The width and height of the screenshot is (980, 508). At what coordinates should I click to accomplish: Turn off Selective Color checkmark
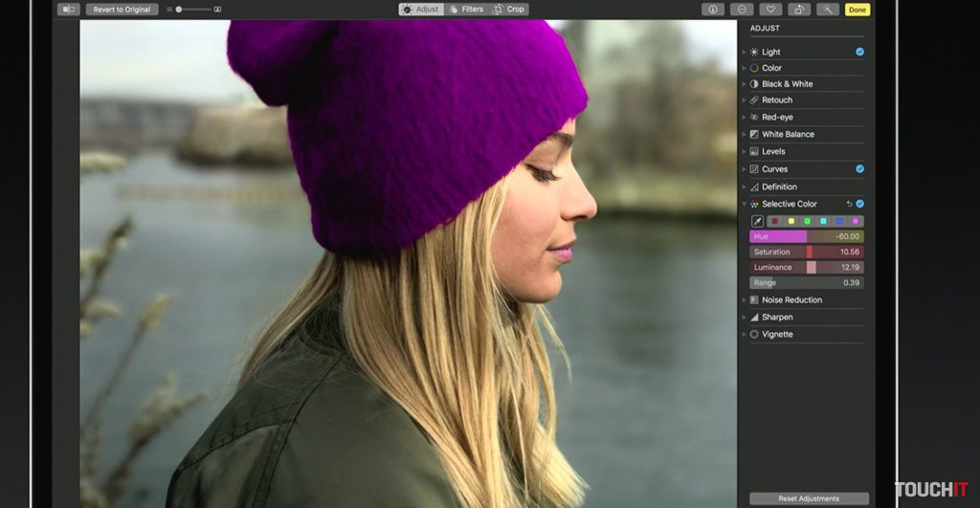(x=859, y=204)
